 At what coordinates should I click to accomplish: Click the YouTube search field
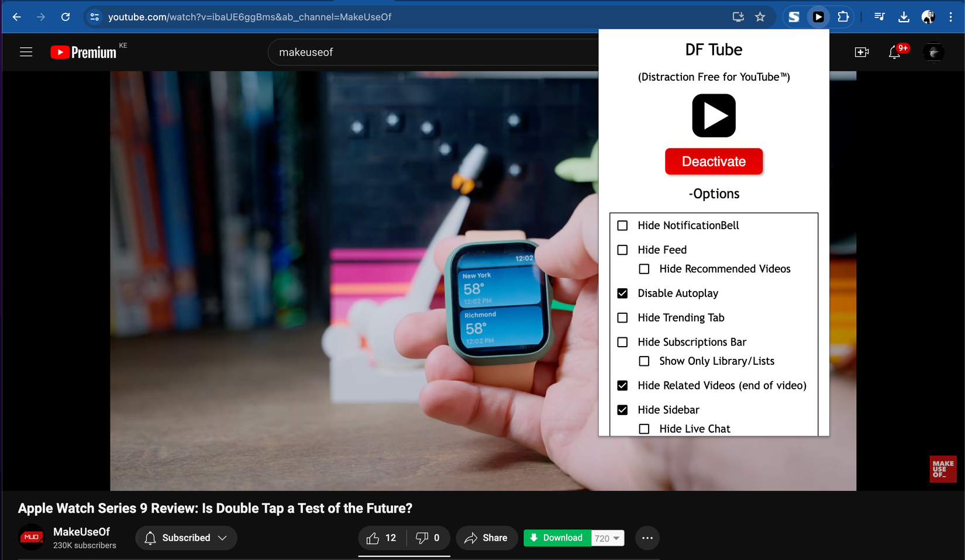click(x=433, y=53)
